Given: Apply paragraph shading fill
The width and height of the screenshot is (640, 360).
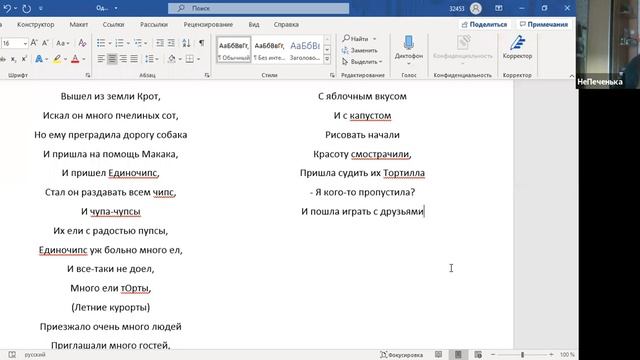Looking at the screenshot, I should pos(172,59).
